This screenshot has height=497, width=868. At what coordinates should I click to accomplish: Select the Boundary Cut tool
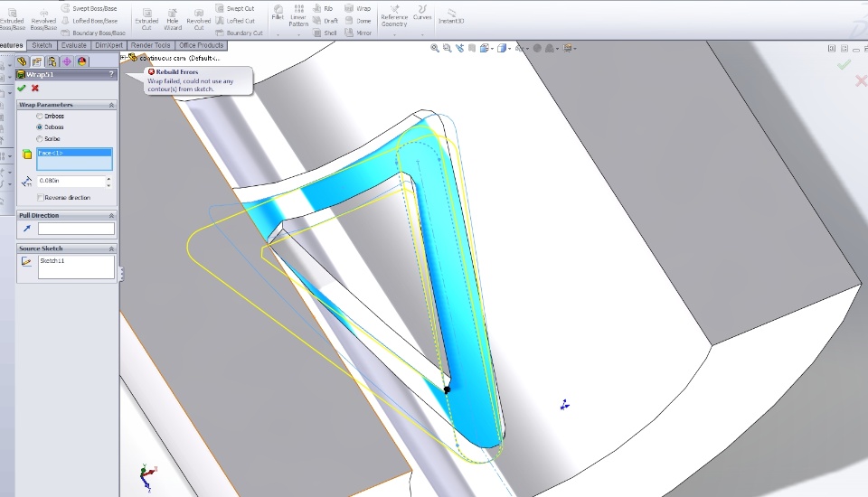pyautogui.click(x=239, y=33)
